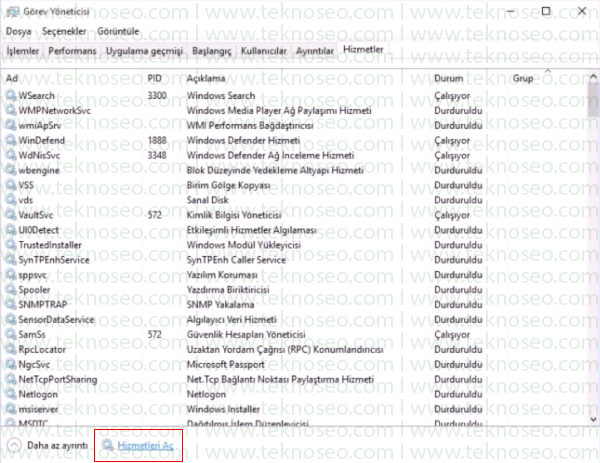Switch to the Performans tab
The height and width of the screenshot is (463, 600).
(x=72, y=51)
